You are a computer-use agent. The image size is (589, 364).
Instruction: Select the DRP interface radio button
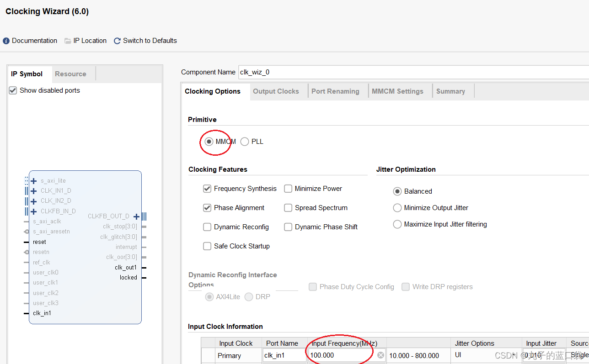coord(249,297)
